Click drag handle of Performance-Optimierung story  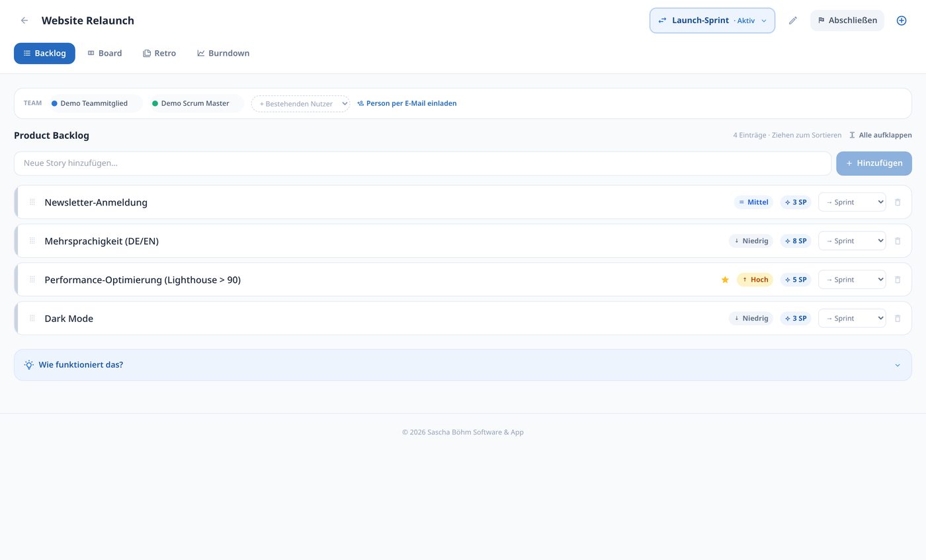[32, 280]
